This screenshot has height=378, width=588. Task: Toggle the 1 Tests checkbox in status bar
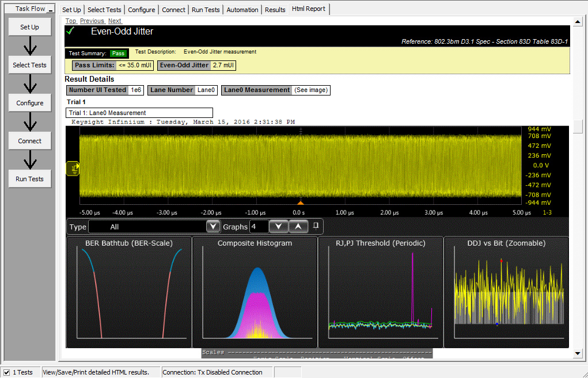pyautogui.click(x=6, y=372)
